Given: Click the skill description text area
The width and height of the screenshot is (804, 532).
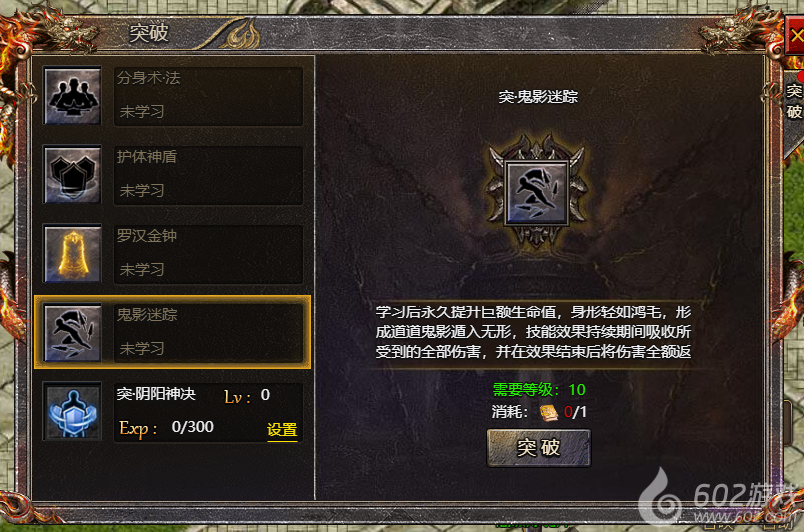Looking at the screenshot, I should coord(533,332).
